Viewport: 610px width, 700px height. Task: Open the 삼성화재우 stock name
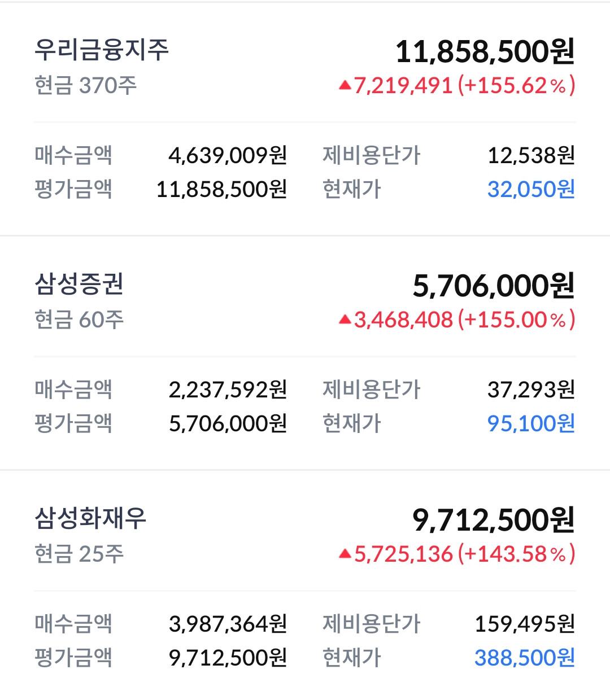[90, 518]
